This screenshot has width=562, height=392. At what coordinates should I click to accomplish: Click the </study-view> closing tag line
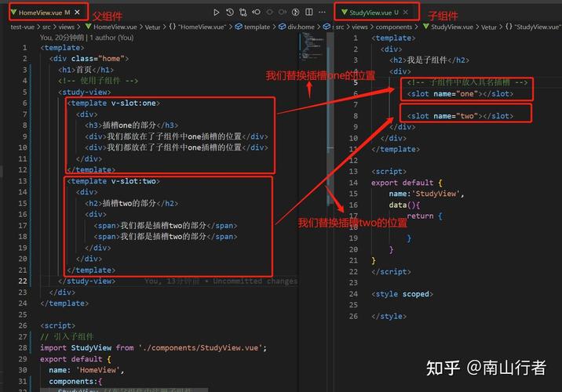pos(87,281)
